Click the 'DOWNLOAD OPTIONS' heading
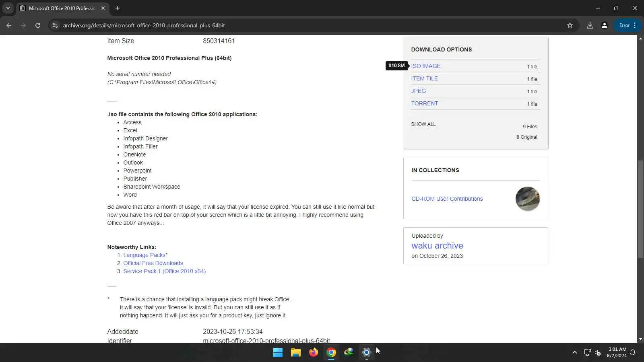Viewport: 644px width, 362px height. 441,49
